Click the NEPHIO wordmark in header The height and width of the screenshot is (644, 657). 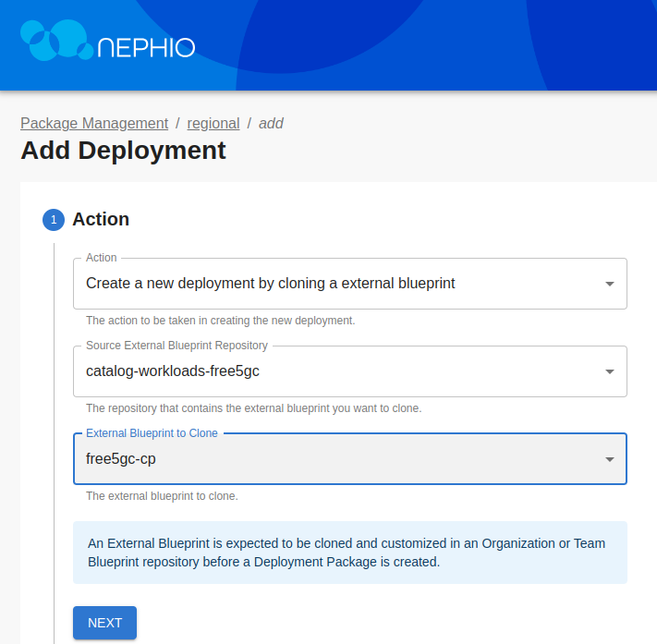(145, 48)
